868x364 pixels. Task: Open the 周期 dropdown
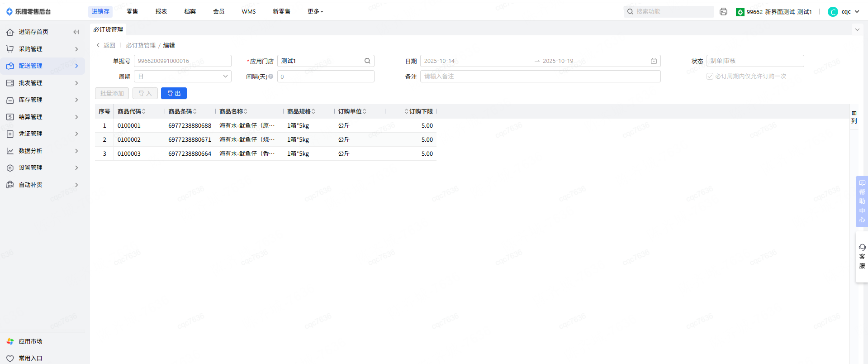(x=183, y=77)
